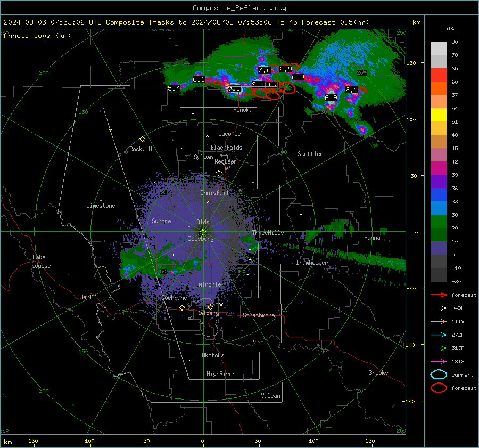Click the Ponoka city label
This screenshot has width=479, height=448.
243,110
